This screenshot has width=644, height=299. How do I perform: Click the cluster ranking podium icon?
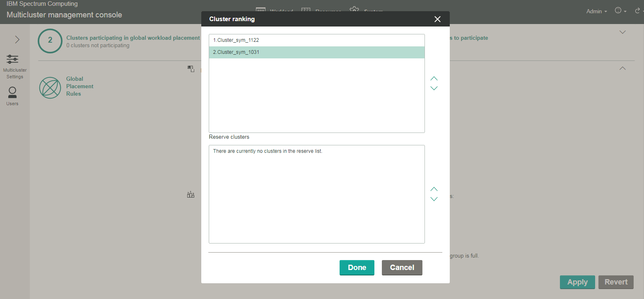click(191, 194)
